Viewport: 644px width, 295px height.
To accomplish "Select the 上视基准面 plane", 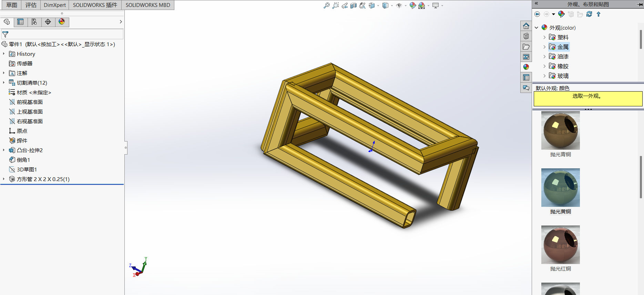I will point(26,112).
